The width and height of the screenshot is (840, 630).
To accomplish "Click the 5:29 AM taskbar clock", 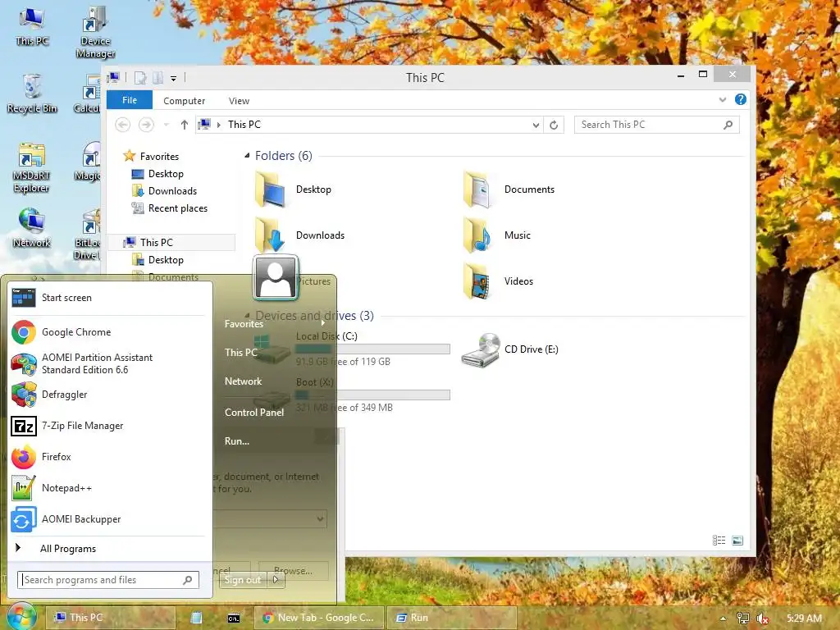I will 804,619.
